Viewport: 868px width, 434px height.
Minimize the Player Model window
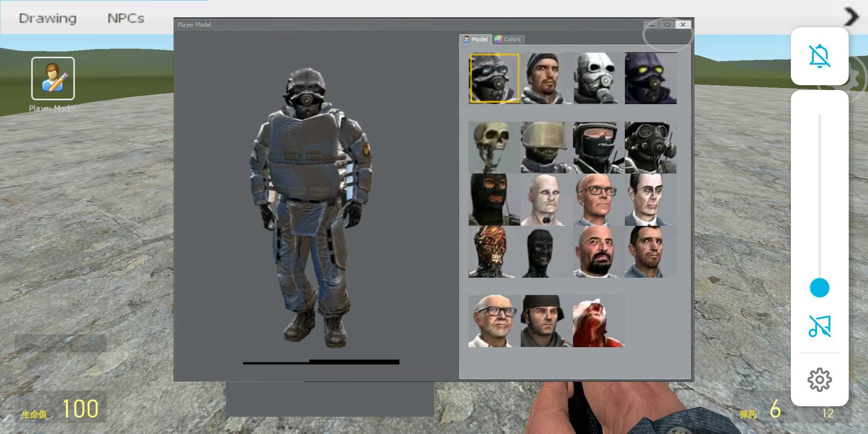pos(651,25)
